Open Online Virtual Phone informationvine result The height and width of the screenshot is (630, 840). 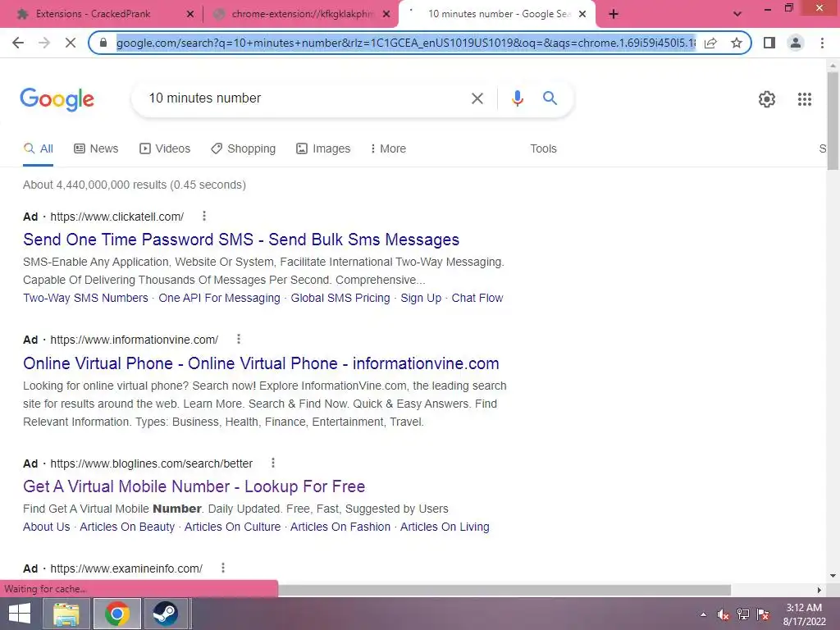261,363
